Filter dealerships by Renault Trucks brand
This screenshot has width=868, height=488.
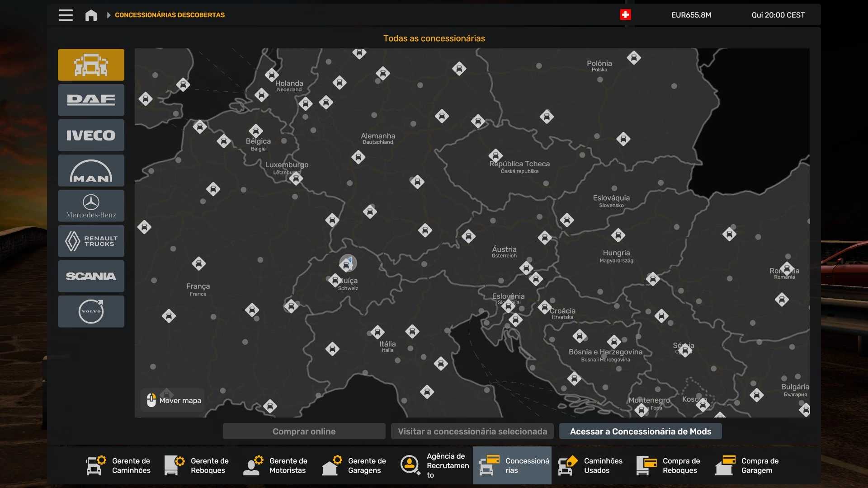(91, 241)
